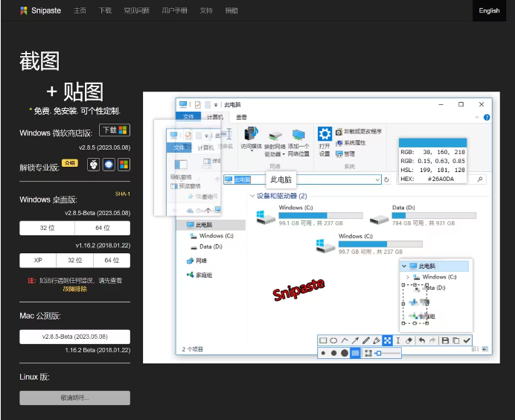Click the Linux 敬请期待 button

pos(75,398)
